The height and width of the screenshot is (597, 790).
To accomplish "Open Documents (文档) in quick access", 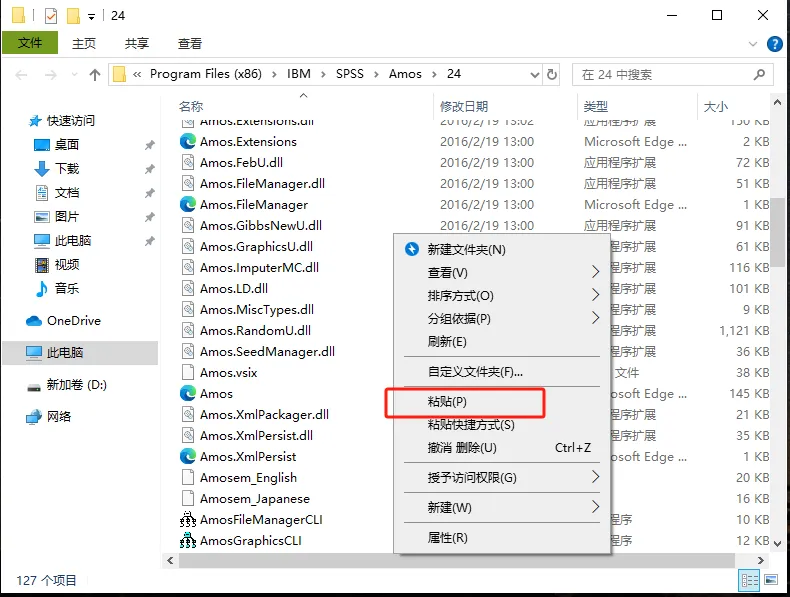I will pyautogui.click(x=67, y=192).
